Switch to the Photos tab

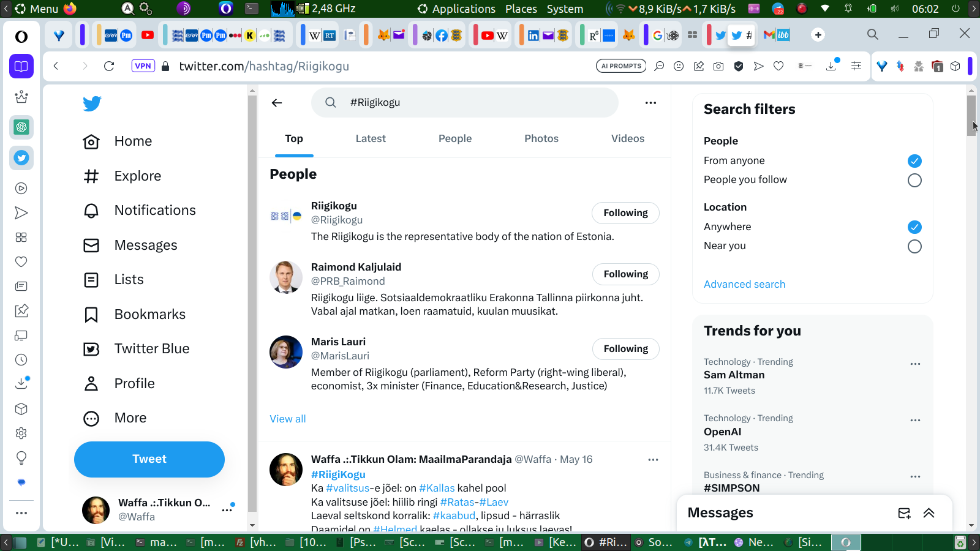coord(541,139)
